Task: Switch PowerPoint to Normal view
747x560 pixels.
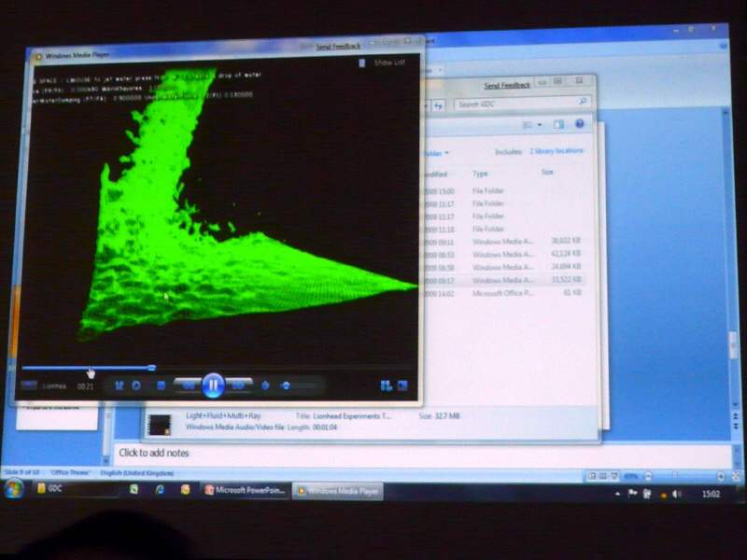Action: tap(592, 476)
